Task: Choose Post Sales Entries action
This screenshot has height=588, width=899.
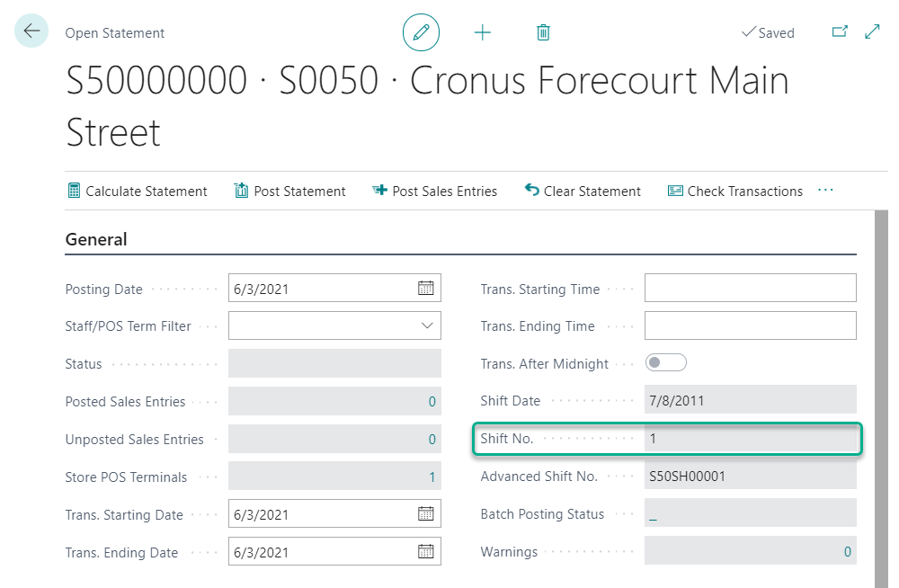Action: coord(434,191)
